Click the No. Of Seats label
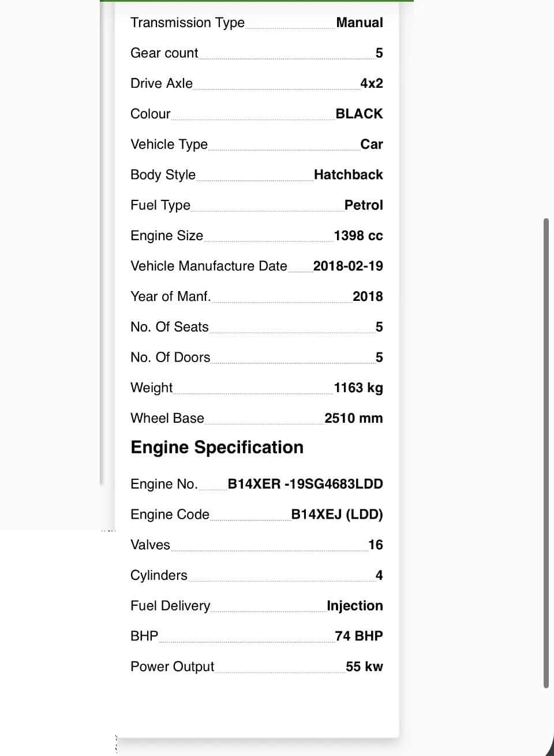This screenshot has height=756, width=554. (x=170, y=327)
